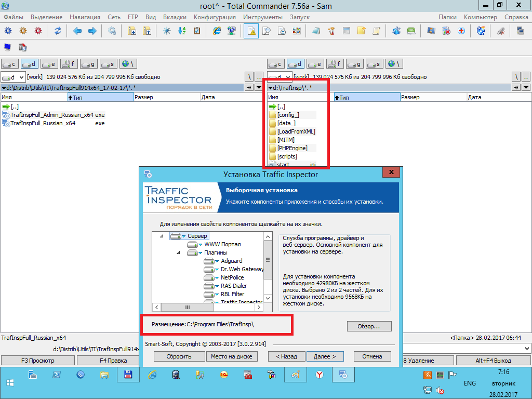Collapse the Сервер tree node
532x399 pixels.
coord(162,236)
